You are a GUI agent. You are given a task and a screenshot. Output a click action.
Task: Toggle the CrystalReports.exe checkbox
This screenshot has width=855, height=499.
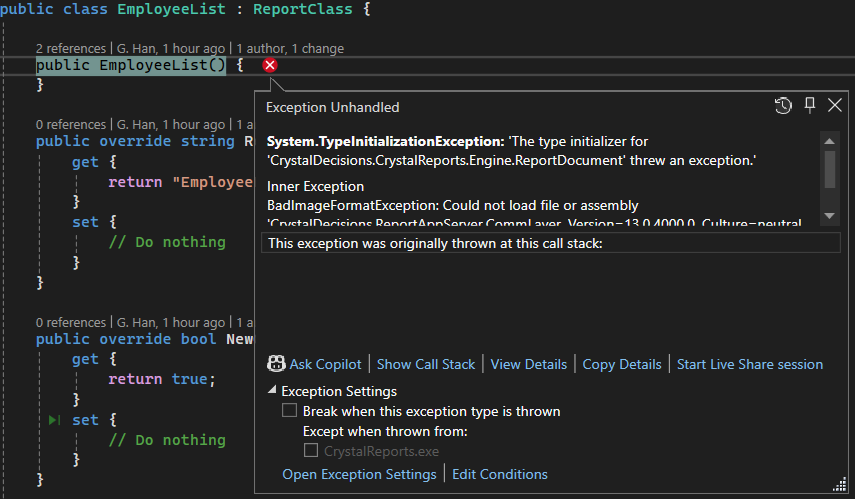click(x=310, y=451)
